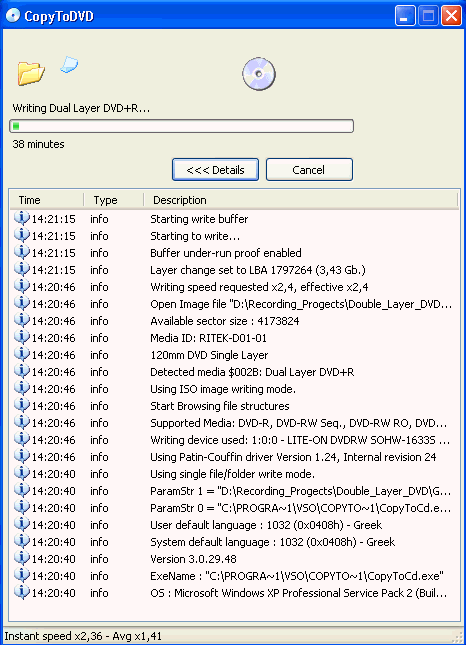Cancel the DVD writing process
466x645 pixels.
[309, 169]
